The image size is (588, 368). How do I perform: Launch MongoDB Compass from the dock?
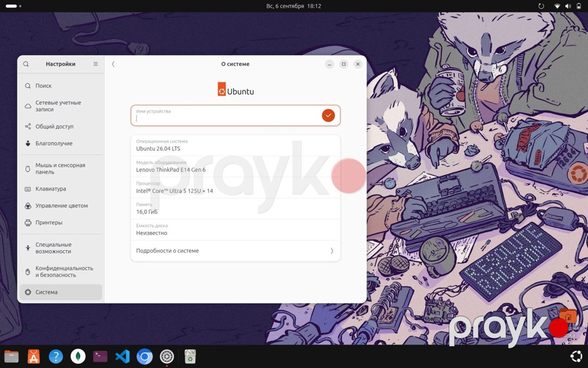click(78, 357)
